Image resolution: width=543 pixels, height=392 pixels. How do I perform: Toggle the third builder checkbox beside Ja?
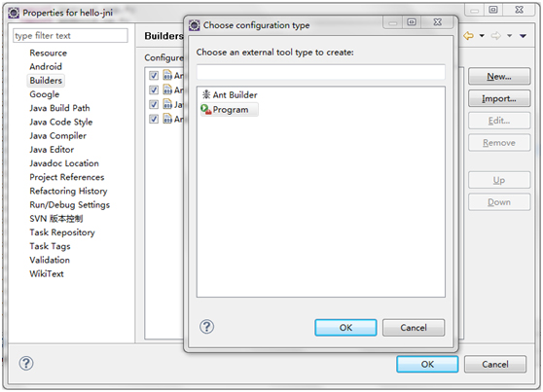tap(154, 104)
